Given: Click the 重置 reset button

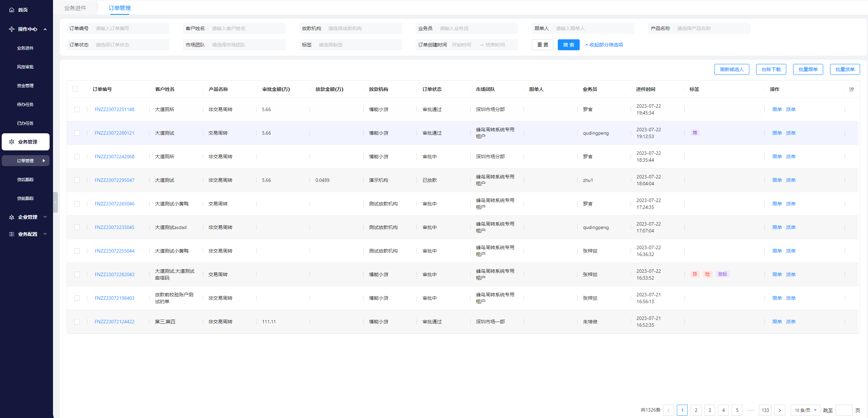Looking at the screenshot, I should (543, 45).
